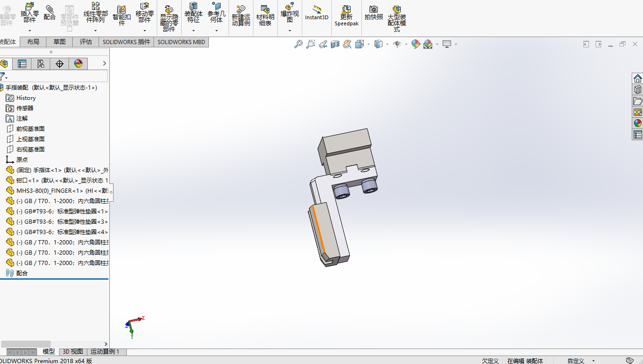Open Appearances task pane color ball
Screen dimensions: 643x364
(x=637, y=123)
